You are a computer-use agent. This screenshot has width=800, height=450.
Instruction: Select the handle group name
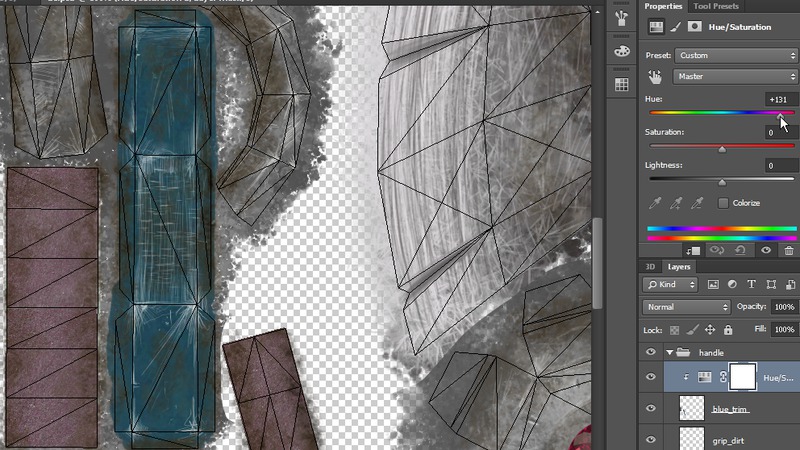coord(711,353)
